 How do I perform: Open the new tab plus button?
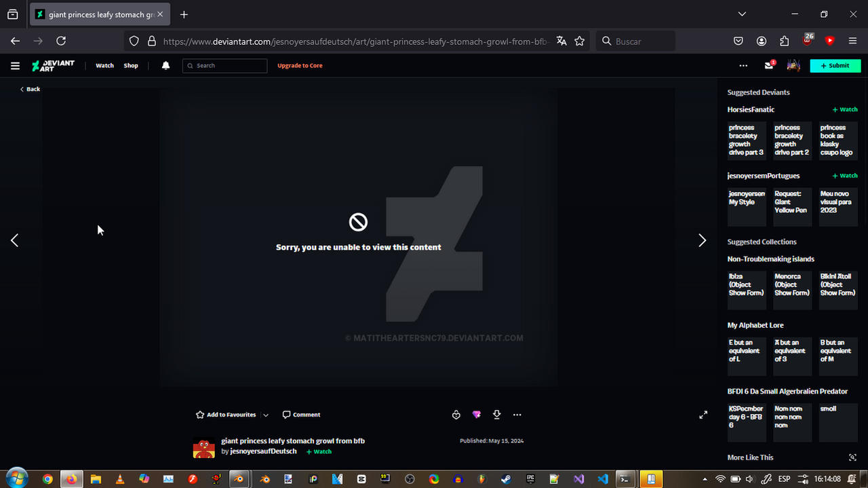coord(184,14)
